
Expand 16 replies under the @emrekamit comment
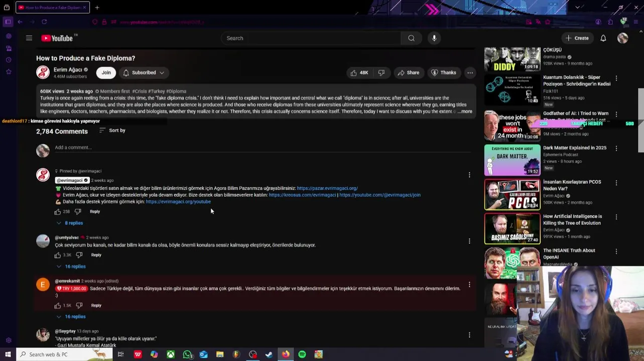71,317
